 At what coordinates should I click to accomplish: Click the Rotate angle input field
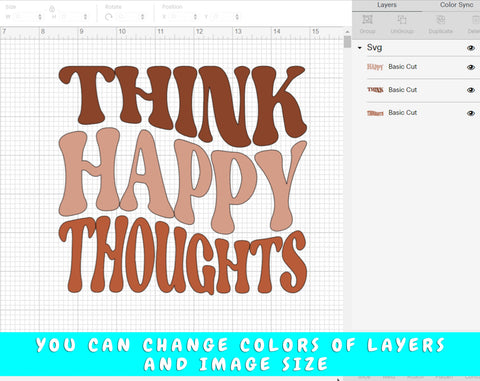coord(127,17)
